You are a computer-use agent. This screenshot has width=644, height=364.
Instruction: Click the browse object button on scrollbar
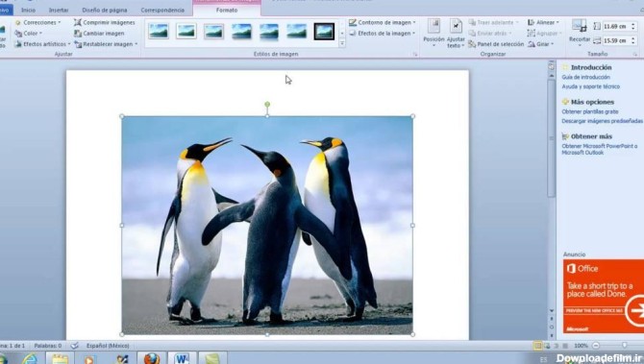pyautogui.click(x=551, y=328)
